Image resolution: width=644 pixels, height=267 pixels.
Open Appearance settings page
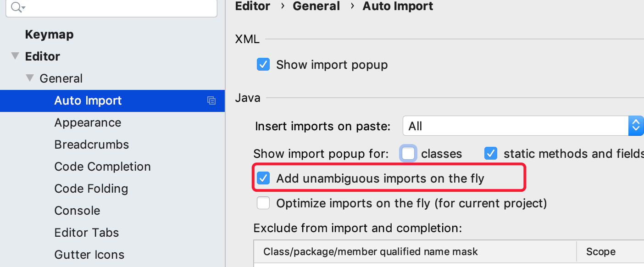click(x=88, y=122)
